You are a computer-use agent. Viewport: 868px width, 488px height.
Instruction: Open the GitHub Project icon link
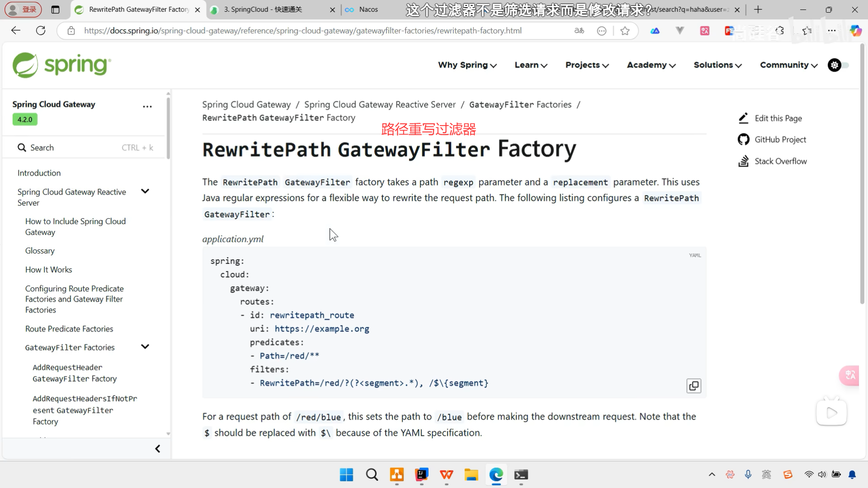click(x=744, y=140)
